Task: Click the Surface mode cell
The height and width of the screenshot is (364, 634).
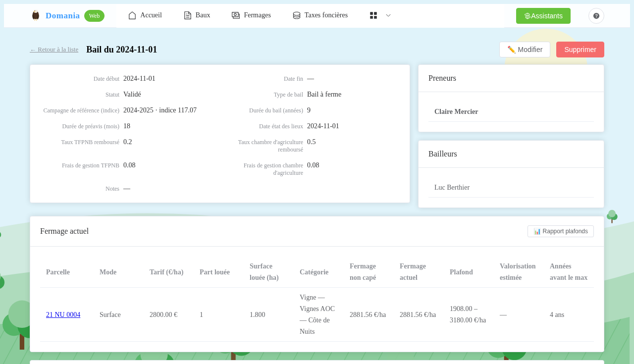Action: coord(110,315)
